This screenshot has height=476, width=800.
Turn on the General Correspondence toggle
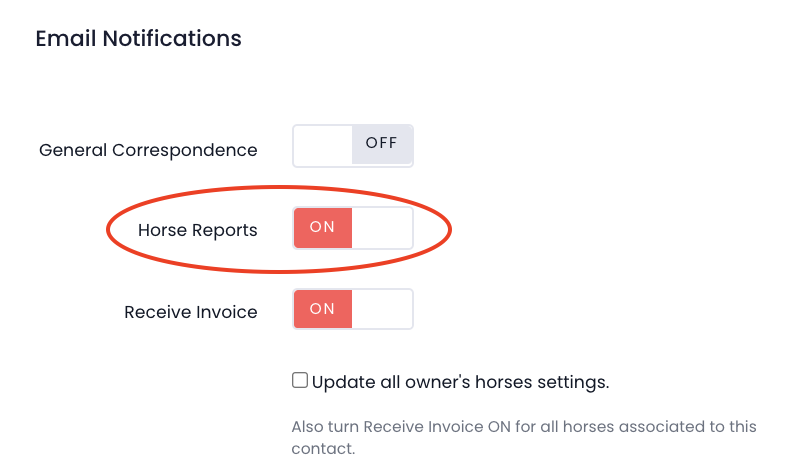pos(352,146)
